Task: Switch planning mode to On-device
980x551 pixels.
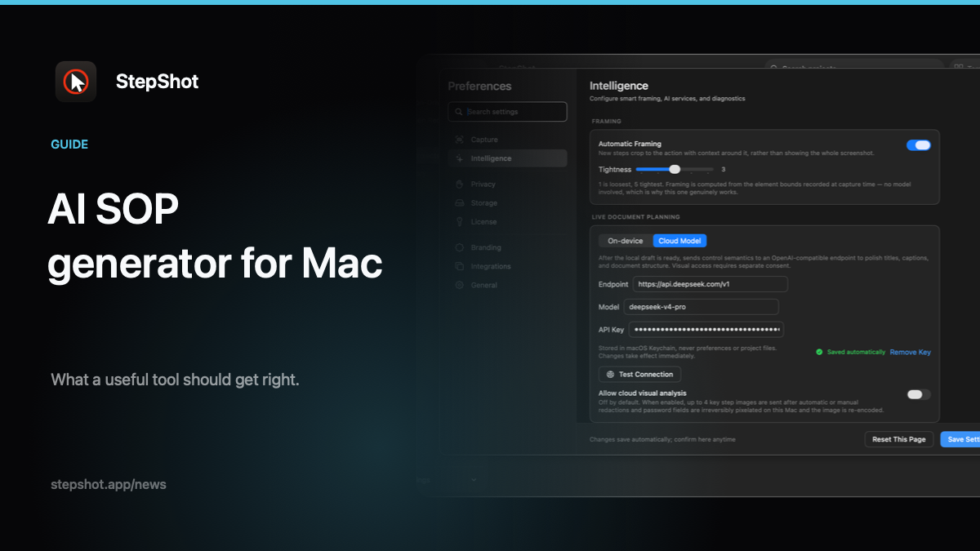Action: point(626,241)
